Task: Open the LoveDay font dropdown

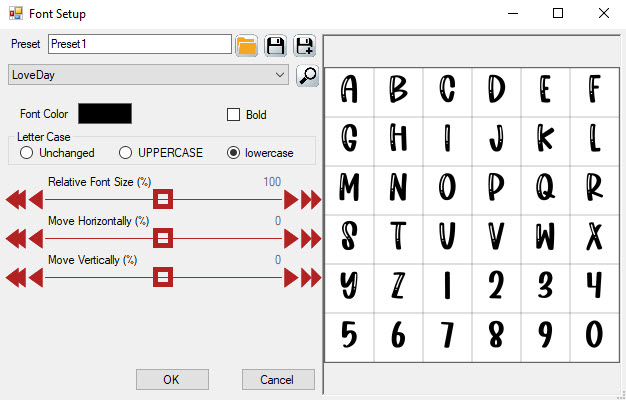Action: coord(148,75)
